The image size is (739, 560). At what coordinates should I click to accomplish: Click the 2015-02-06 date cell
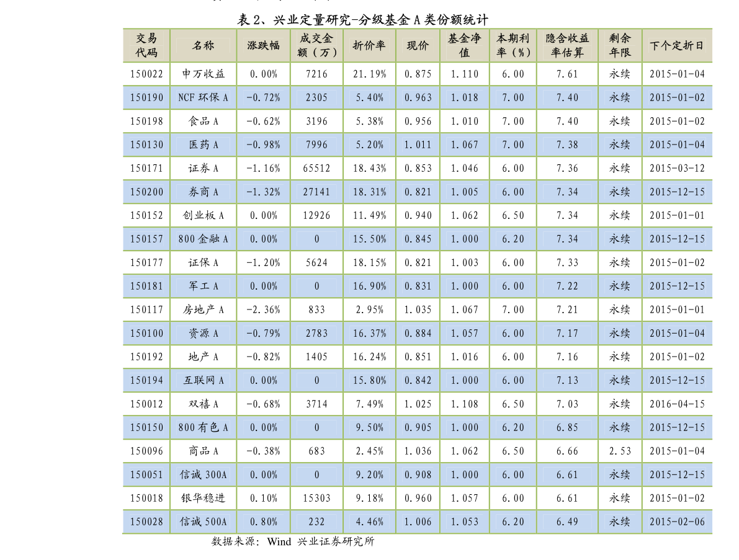click(677, 522)
